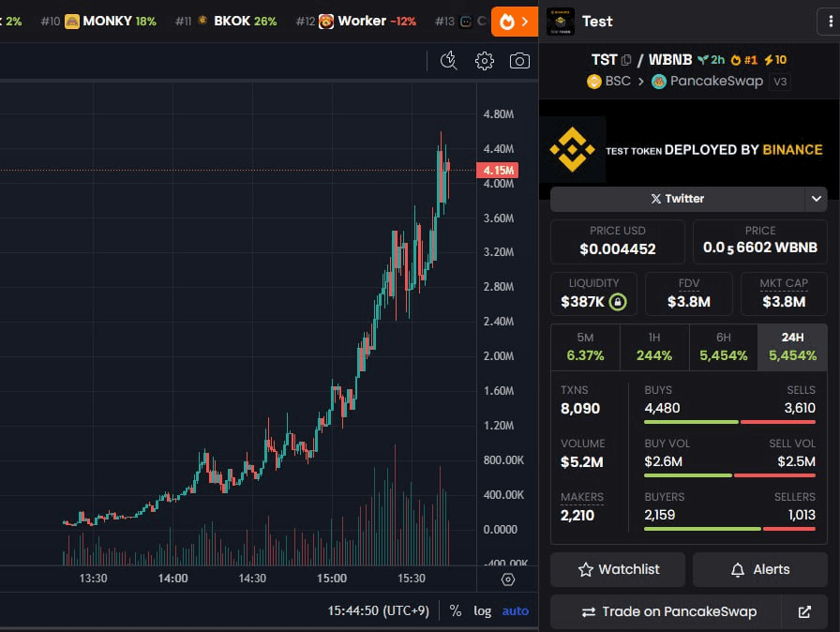Toggle auto scale on chart

click(x=516, y=611)
